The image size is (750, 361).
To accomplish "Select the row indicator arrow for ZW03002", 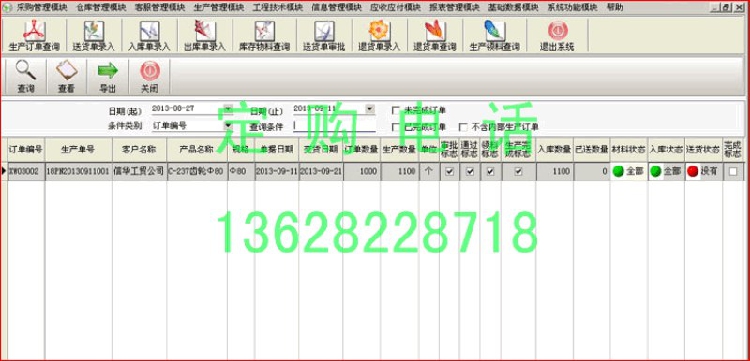I will pyautogui.click(x=4, y=172).
